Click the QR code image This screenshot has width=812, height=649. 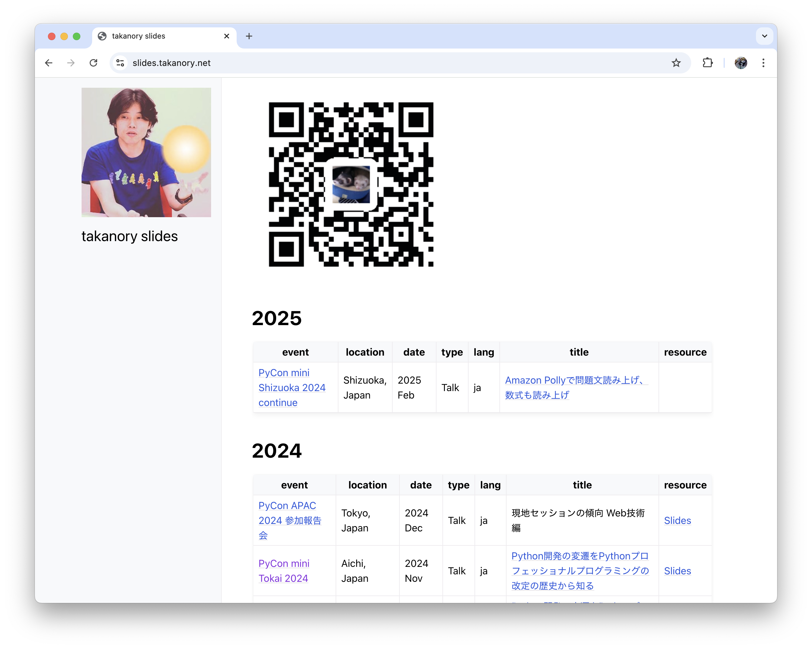point(351,184)
